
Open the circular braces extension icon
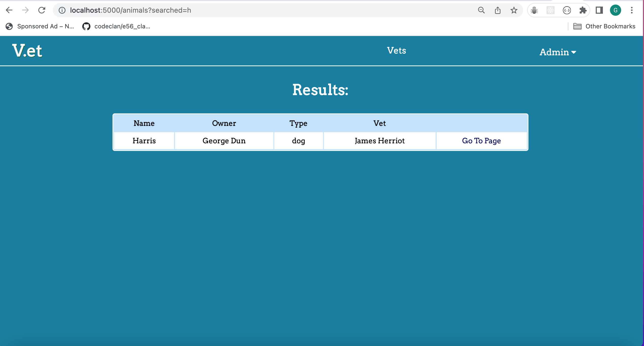(567, 10)
